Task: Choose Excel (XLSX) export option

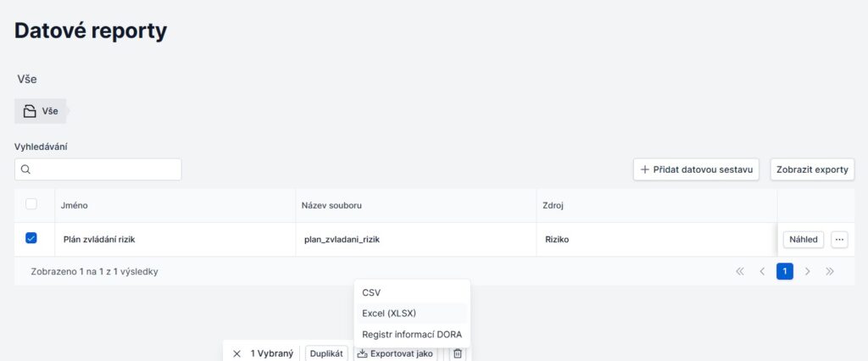Action: [389, 313]
